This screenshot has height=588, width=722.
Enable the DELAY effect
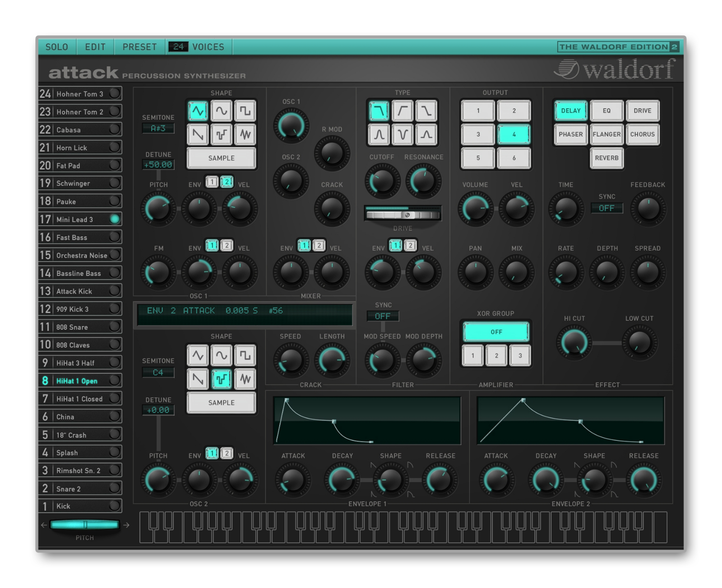(x=571, y=111)
